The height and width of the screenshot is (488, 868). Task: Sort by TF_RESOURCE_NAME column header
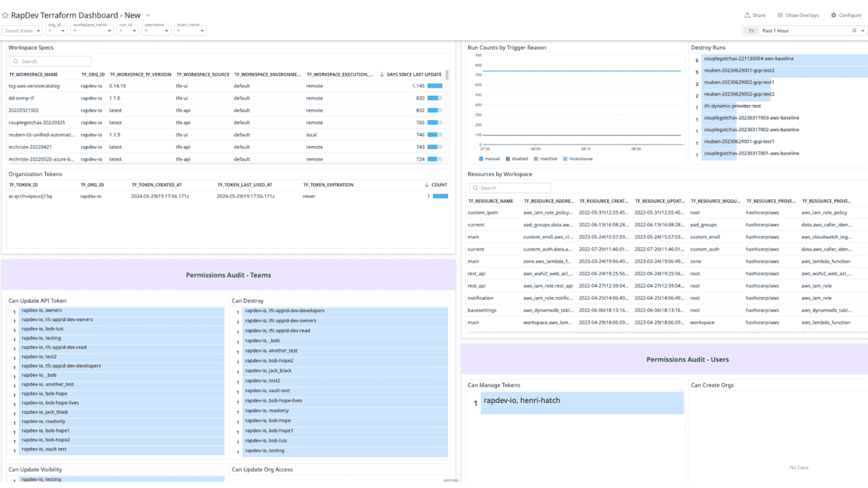click(x=491, y=201)
